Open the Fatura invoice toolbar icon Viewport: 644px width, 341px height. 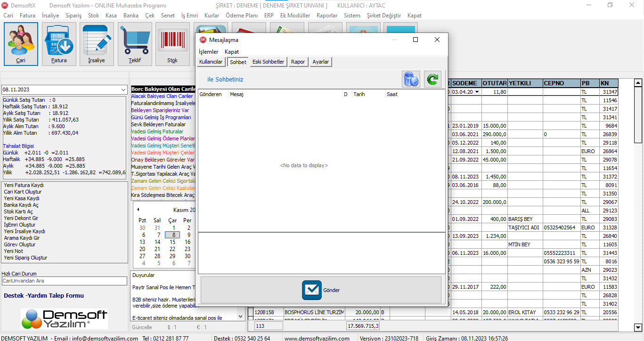[59, 44]
